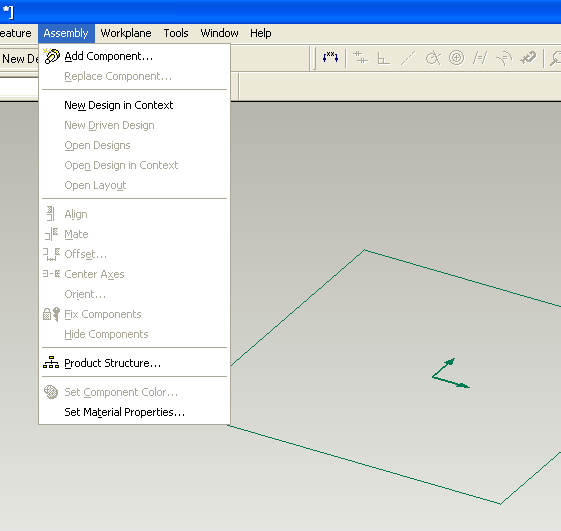
Task: Select Hide Components menu entry
Action: 135,334
